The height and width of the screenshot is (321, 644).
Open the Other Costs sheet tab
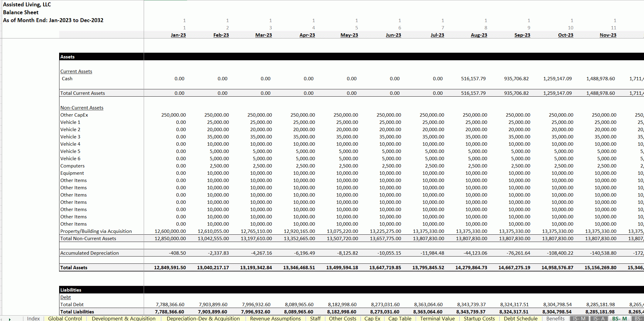coord(342,319)
